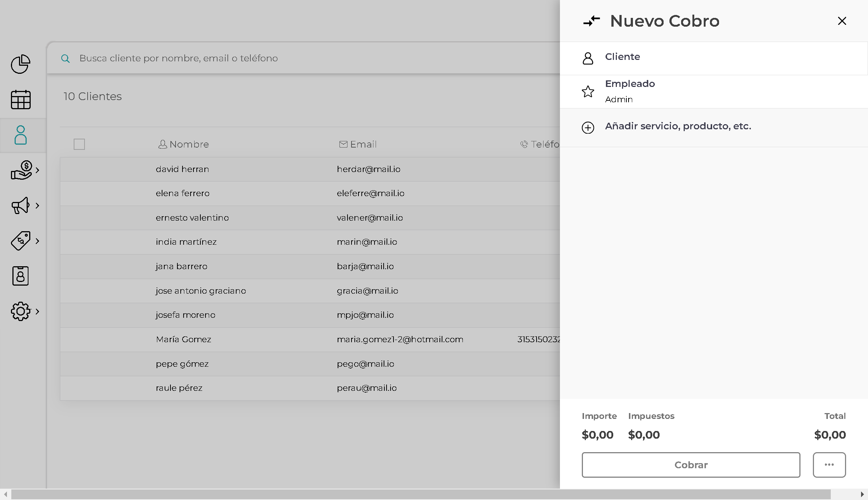This screenshot has height=500, width=868.
Task: Click the 10 Clientes heading
Action: pyautogui.click(x=93, y=96)
